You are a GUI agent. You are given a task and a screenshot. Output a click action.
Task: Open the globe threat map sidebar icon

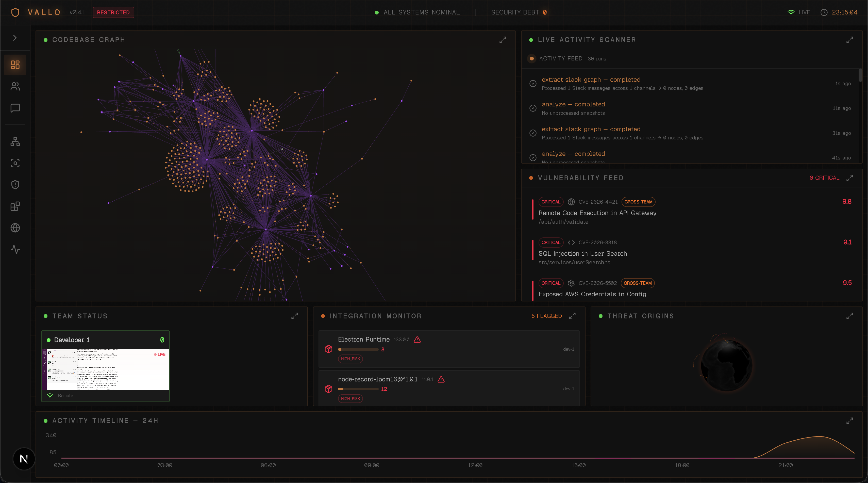click(x=15, y=228)
